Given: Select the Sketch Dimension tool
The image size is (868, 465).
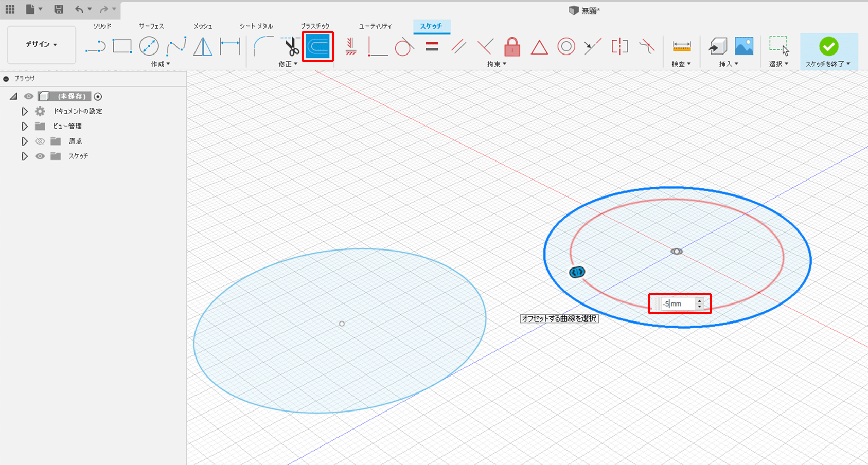Looking at the screenshot, I should point(230,47).
